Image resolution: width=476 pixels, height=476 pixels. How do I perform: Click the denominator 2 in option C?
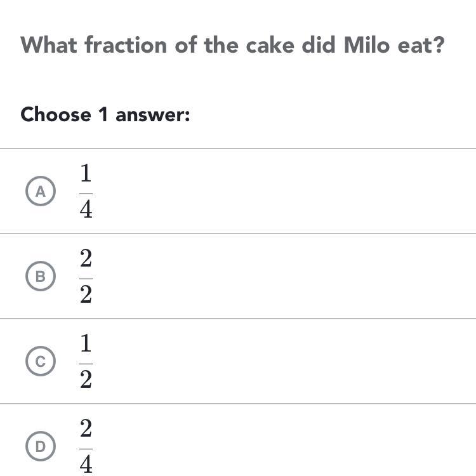[86, 379]
